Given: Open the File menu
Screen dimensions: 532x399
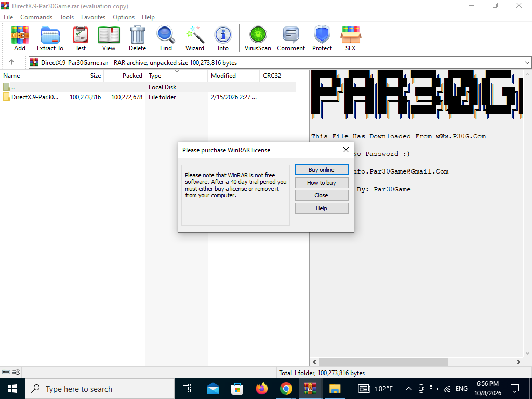Looking at the screenshot, I should [x=8, y=17].
